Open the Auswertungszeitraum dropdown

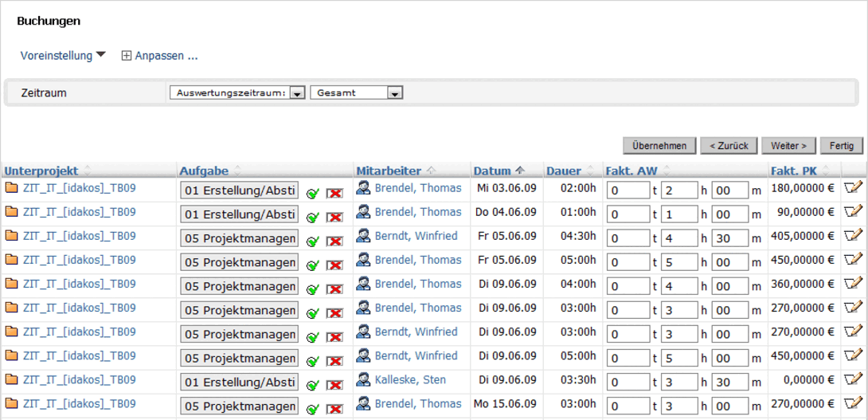(237, 93)
